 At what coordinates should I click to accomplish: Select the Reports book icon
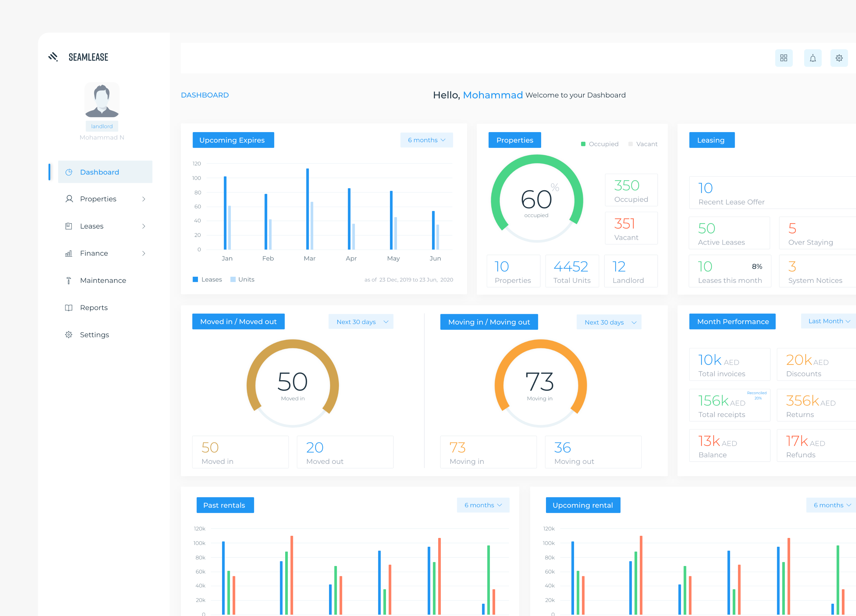[69, 307]
